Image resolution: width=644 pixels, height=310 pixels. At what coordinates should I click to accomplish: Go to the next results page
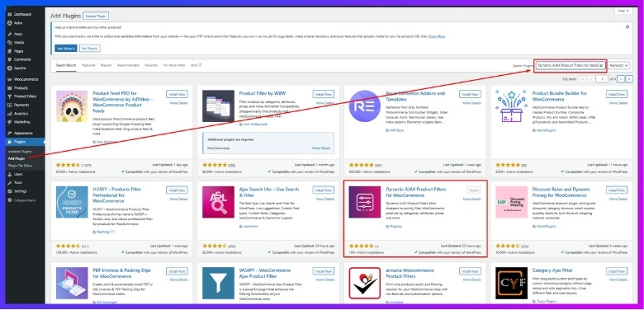click(x=621, y=78)
